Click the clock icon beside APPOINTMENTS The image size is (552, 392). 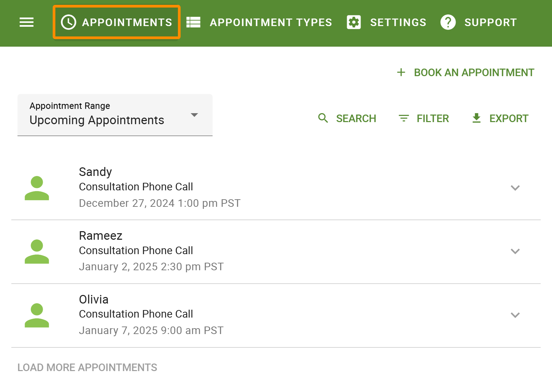click(x=68, y=22)
